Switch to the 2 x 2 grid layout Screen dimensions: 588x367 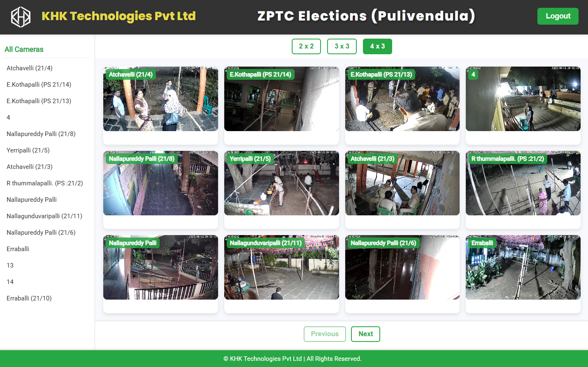[x=306, y=46]
